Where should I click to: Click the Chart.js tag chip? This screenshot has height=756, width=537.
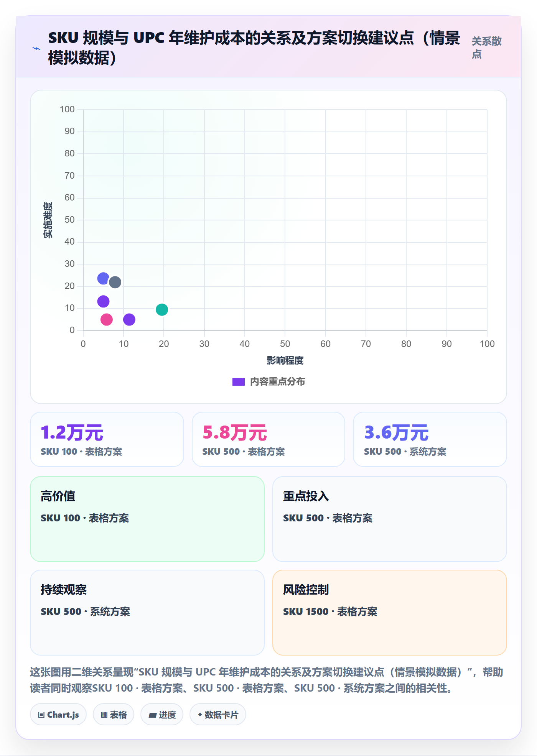click(x=58, y=715)
